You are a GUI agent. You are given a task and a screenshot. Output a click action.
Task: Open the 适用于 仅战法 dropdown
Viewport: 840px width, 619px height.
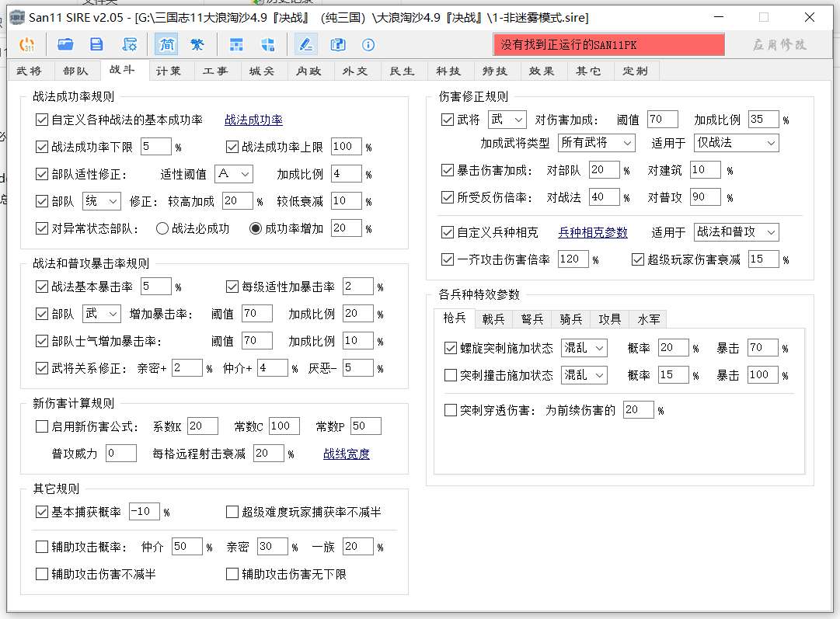point(736,142)
